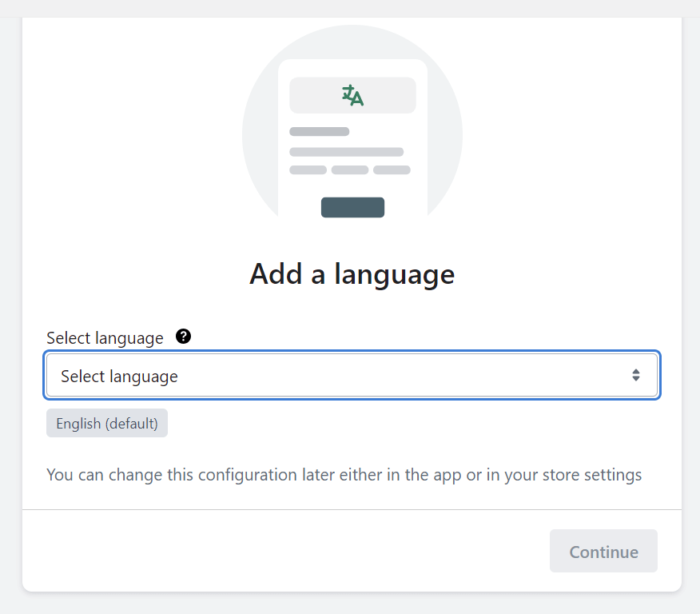Click the dropdown up-down arrow indicator
The image size is (700, 614).
636,375
